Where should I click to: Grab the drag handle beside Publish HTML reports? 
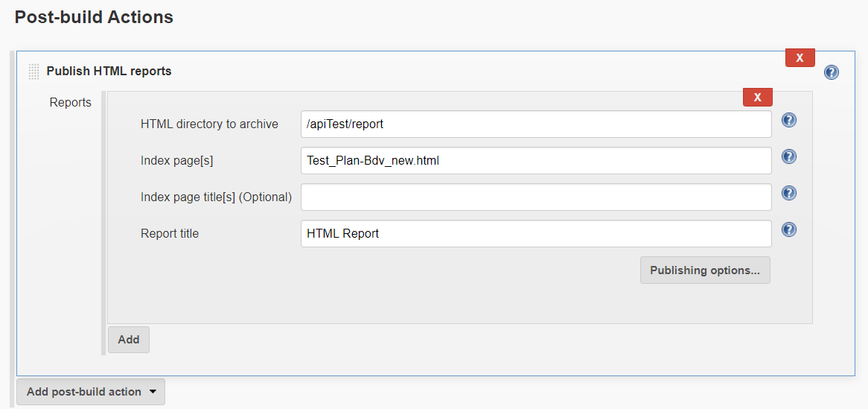(x=33, y=72)
